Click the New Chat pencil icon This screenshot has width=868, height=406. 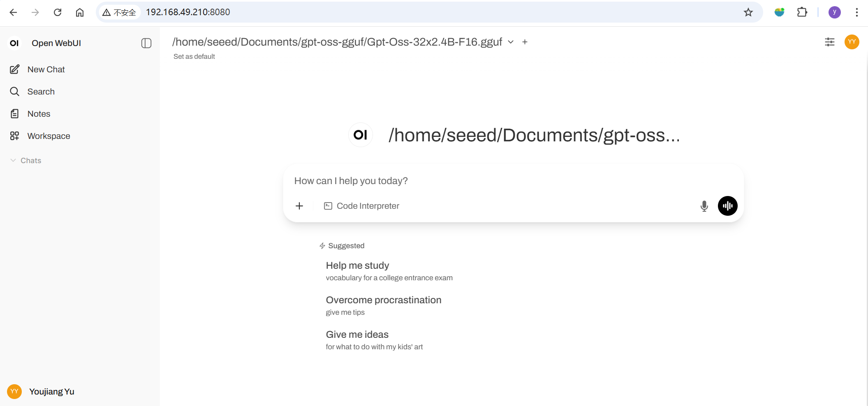click(x=15, y=69)
